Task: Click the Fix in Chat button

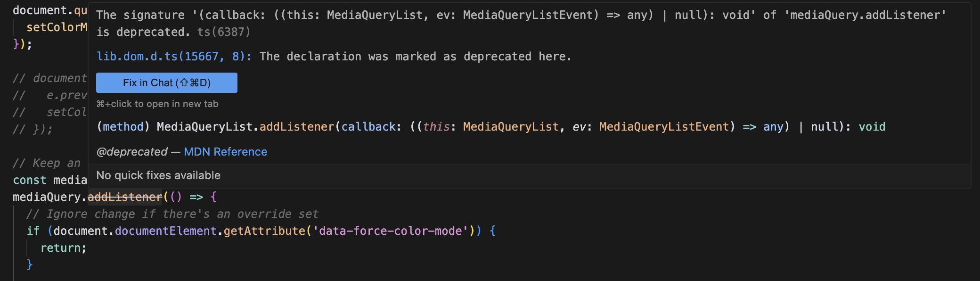Action: click(x=167, y=83)
